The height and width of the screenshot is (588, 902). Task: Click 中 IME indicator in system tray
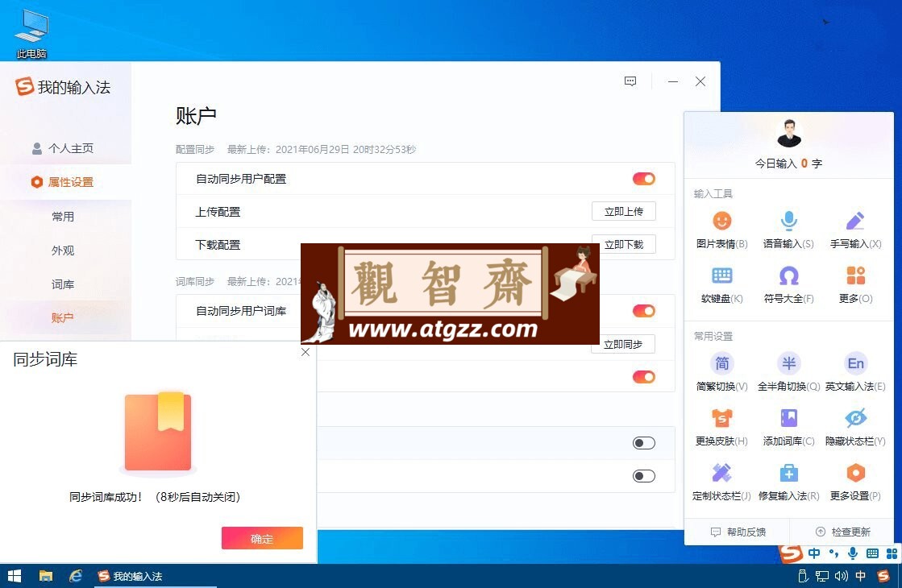pyautogui.click(x=861, y=576)
